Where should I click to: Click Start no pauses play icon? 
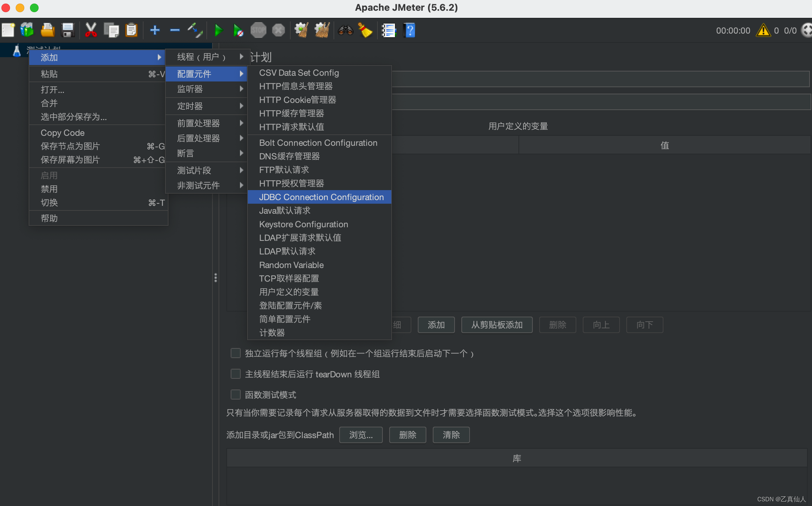coord(238,30)
